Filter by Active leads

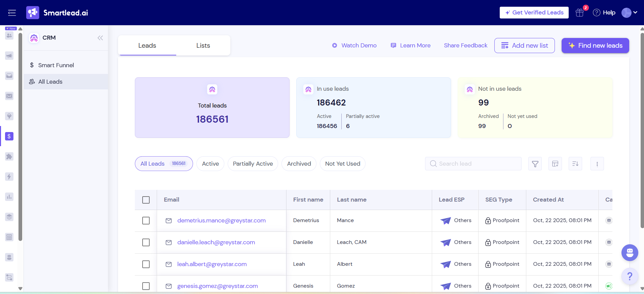211,164
